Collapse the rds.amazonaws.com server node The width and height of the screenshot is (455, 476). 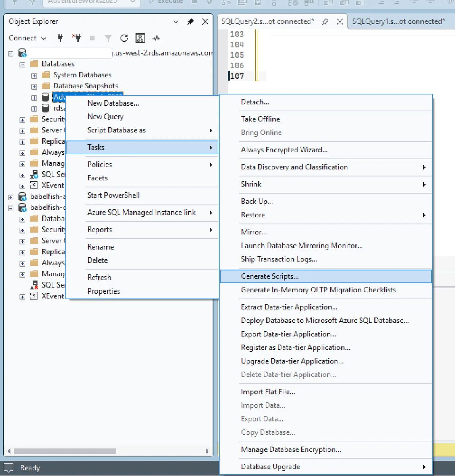tap(11, 53)
